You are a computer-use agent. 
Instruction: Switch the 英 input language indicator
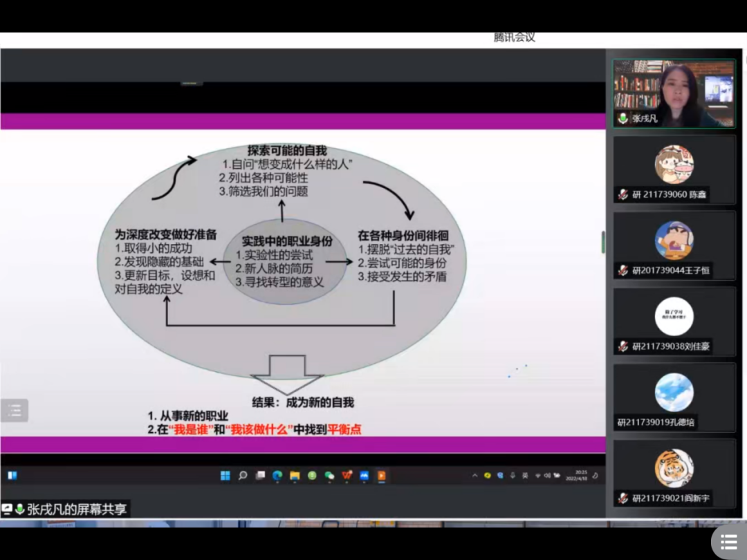click(x=525, y=476)
